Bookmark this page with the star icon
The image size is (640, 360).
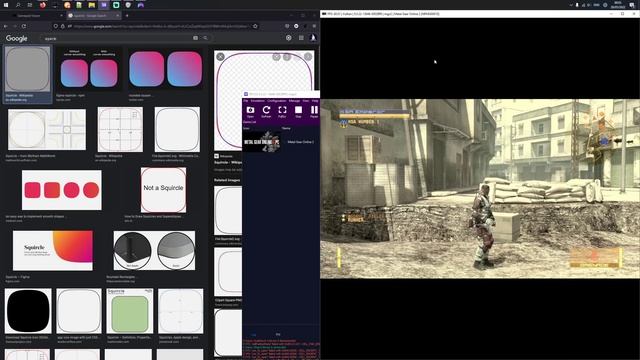click(255, 26)
